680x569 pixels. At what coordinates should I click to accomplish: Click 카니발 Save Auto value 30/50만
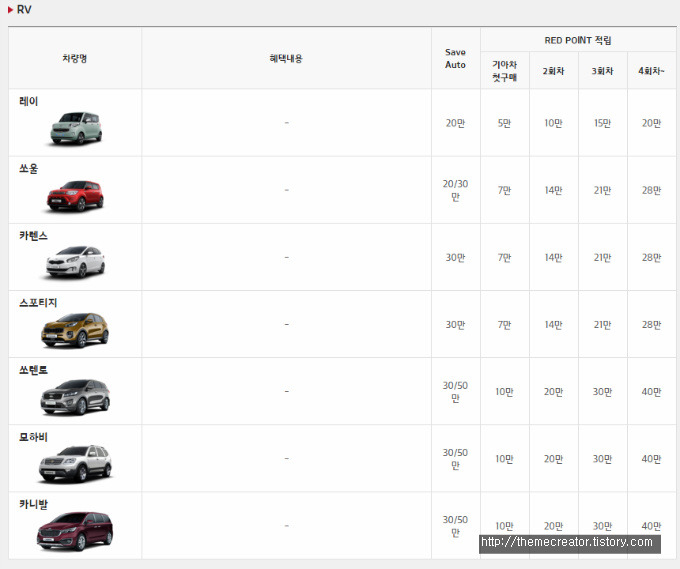click(455, 526)
